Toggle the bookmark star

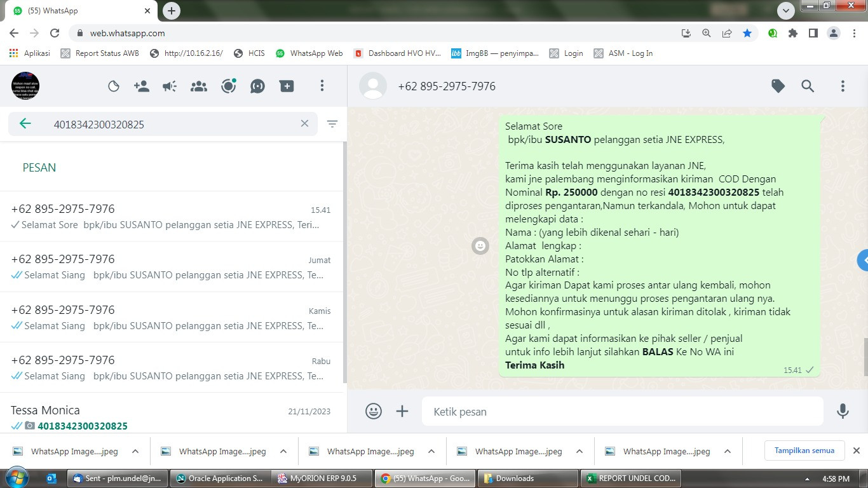(x=747, y=33)
